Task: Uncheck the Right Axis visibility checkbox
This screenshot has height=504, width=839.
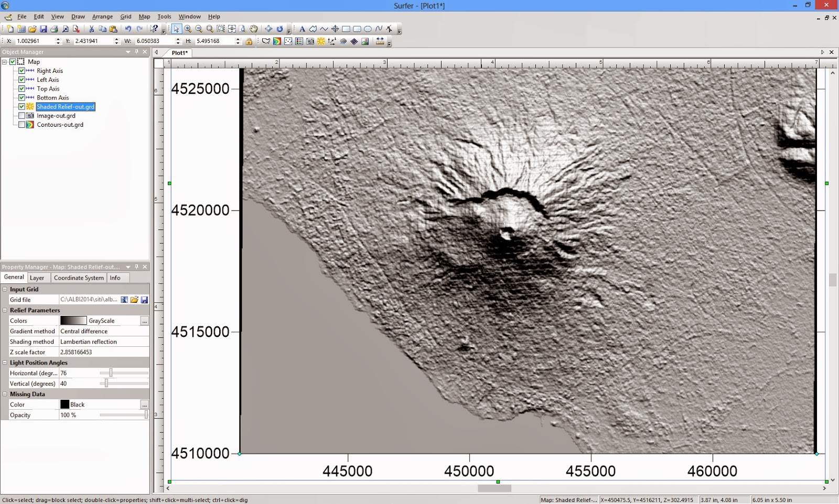Action: coord(21,71)
